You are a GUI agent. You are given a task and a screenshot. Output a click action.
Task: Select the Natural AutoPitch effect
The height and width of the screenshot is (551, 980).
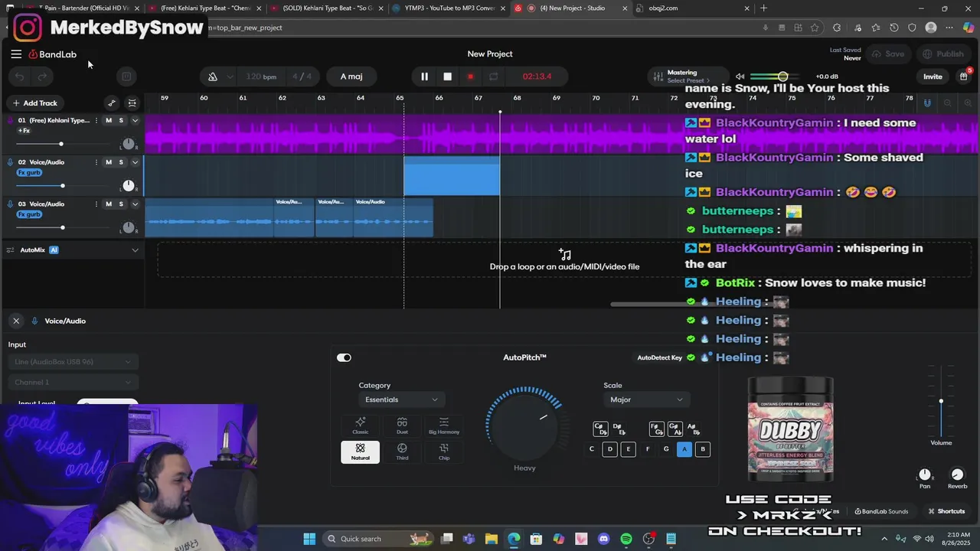tap(361, 452)
